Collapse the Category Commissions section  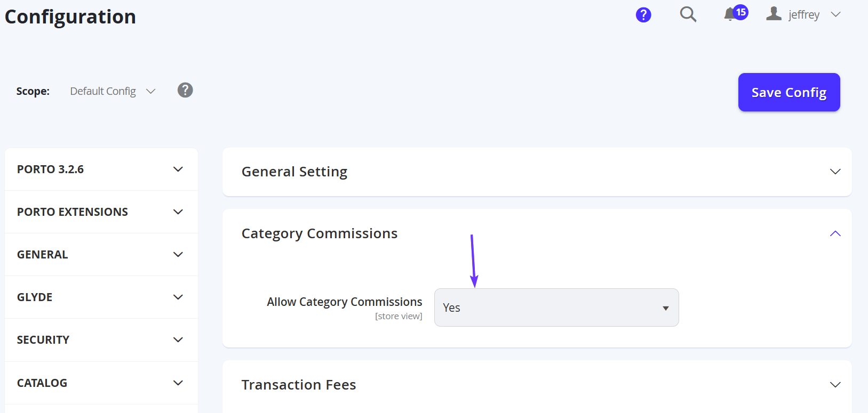coord(835,233)
